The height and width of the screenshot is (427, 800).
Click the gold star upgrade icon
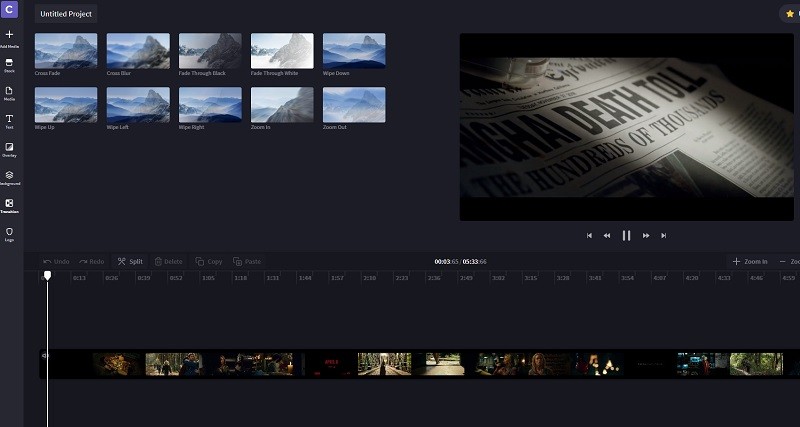[790, 14]
